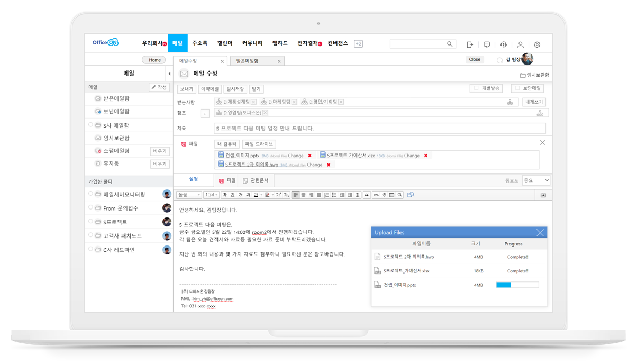Open the font family dropdown 돋움
Image resolution: width=637 pixels, height=364 pixels.
coord(188,195)
